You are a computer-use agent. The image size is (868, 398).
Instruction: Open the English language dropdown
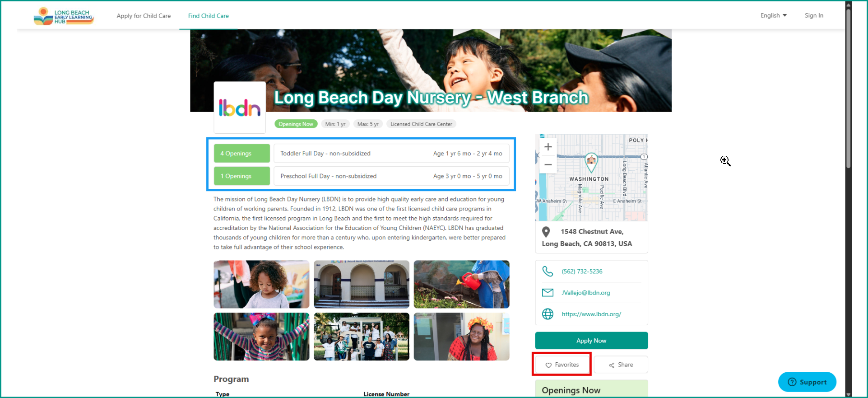pyautogui.click(x=774, y=15)
